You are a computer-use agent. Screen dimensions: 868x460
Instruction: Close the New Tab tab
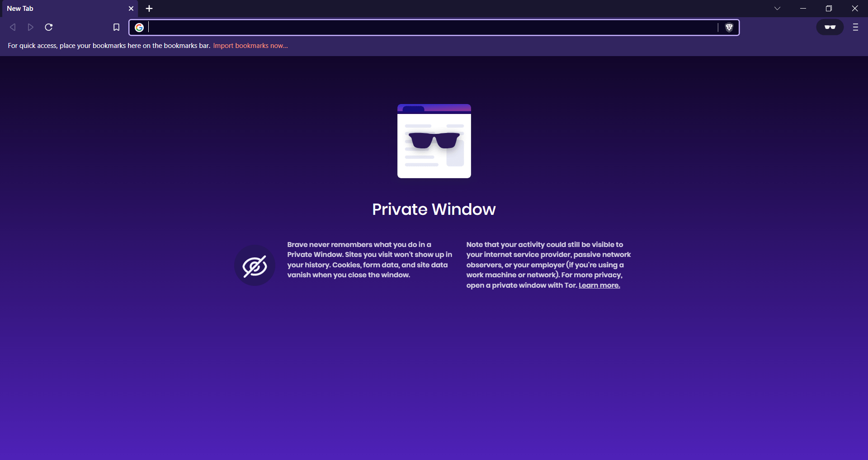coord(131,9)
